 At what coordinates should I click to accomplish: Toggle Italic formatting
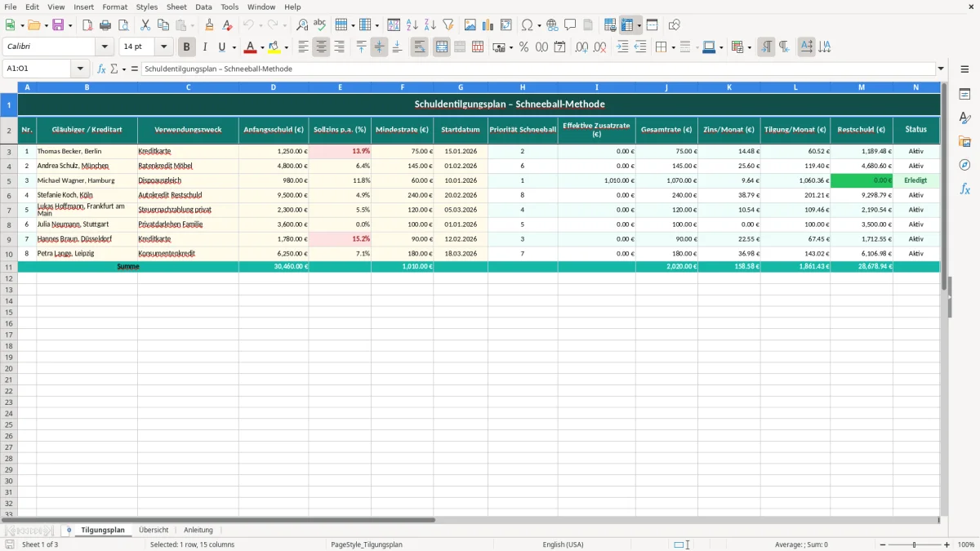204,47
